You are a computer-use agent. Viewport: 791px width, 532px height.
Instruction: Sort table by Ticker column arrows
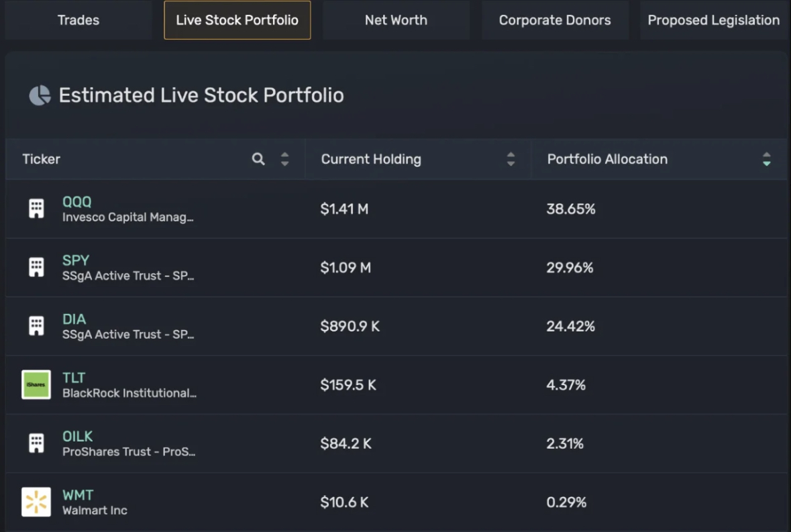(284, 159)
